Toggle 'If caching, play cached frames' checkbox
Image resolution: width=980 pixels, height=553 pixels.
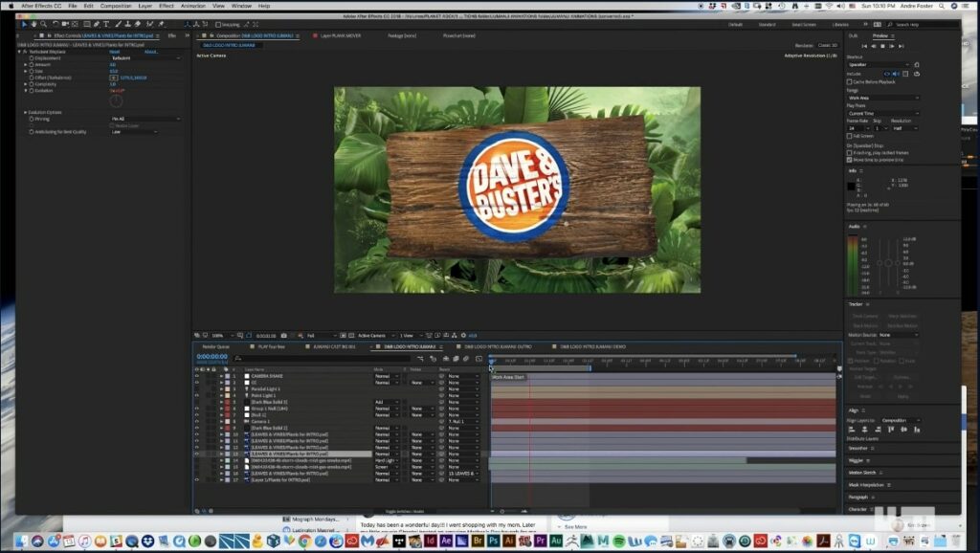[850, 152]
